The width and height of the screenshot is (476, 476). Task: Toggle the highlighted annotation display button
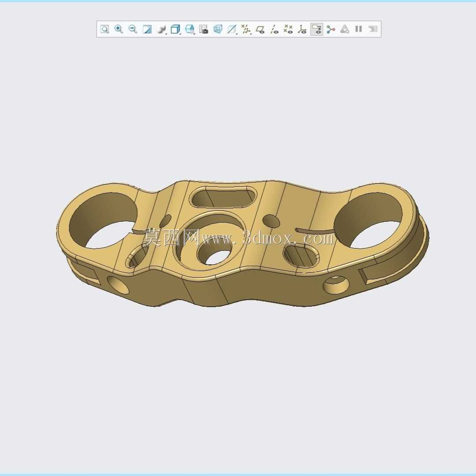coord(316,29)
